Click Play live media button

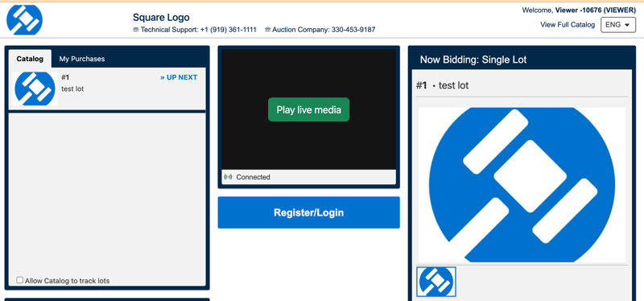pos(309,109)
